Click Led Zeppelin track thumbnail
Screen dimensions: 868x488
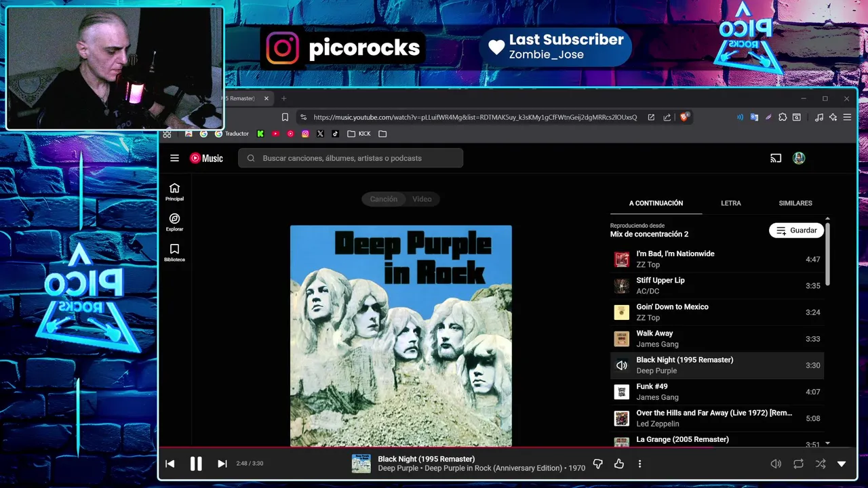621,418
